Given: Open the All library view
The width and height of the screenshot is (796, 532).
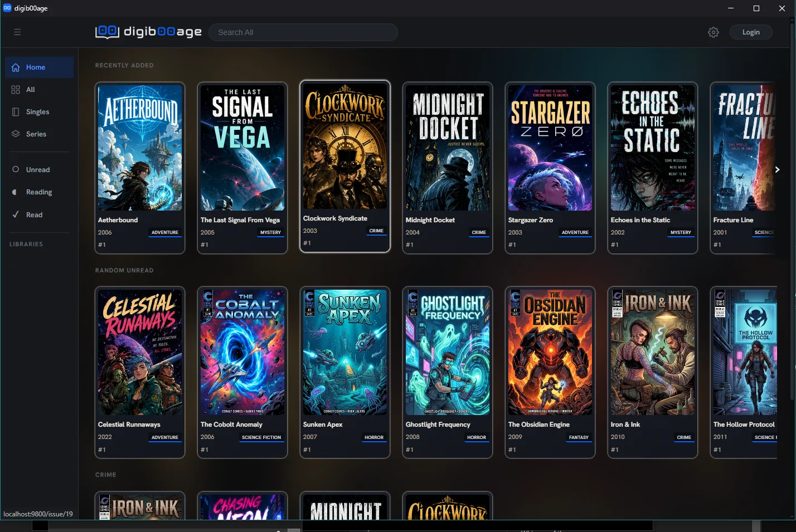Looking at the screenshot, I should [31, 90].
